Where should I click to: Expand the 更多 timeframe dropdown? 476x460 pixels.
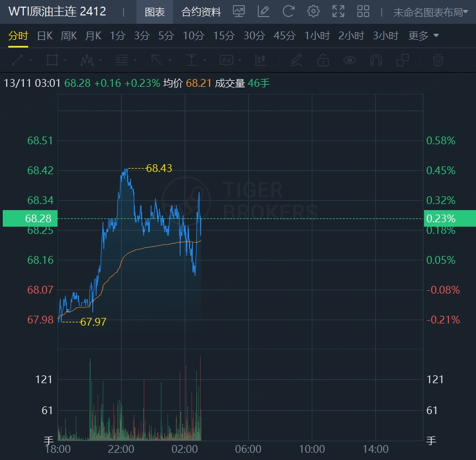pyautogui.click(x=423, y=36)
